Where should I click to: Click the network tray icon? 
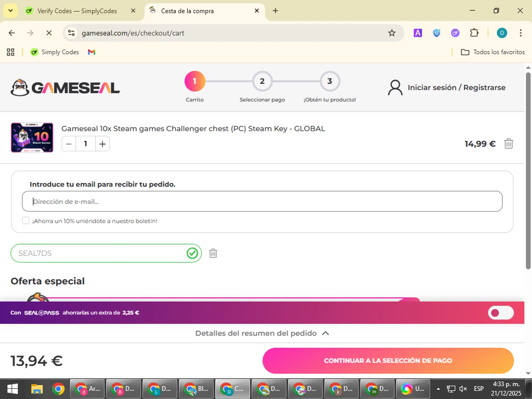(x=451, y=389)
